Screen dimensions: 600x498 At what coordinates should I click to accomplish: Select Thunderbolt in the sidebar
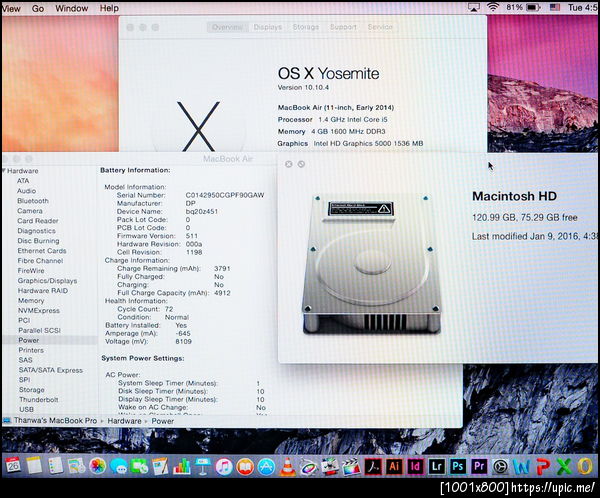[x=39, y=399]
